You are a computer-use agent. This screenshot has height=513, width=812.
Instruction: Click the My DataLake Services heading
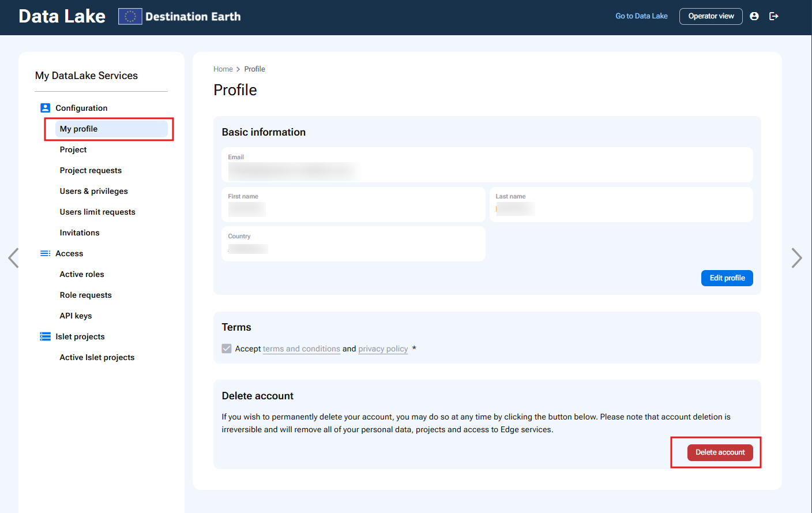click(87, 76)
